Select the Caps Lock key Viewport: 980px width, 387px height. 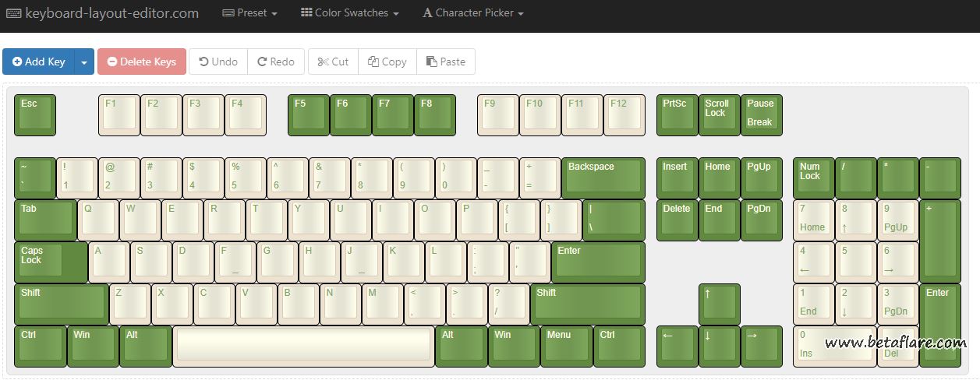coord(51,262)
